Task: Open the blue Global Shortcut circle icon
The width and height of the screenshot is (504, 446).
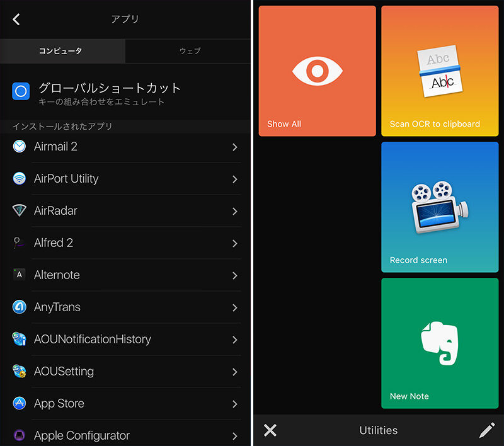Action: 21,91
